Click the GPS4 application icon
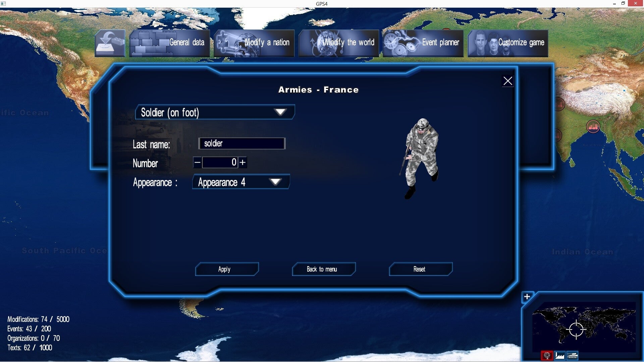This screenshot has height=362, width=644. click(x=4, y=4)
